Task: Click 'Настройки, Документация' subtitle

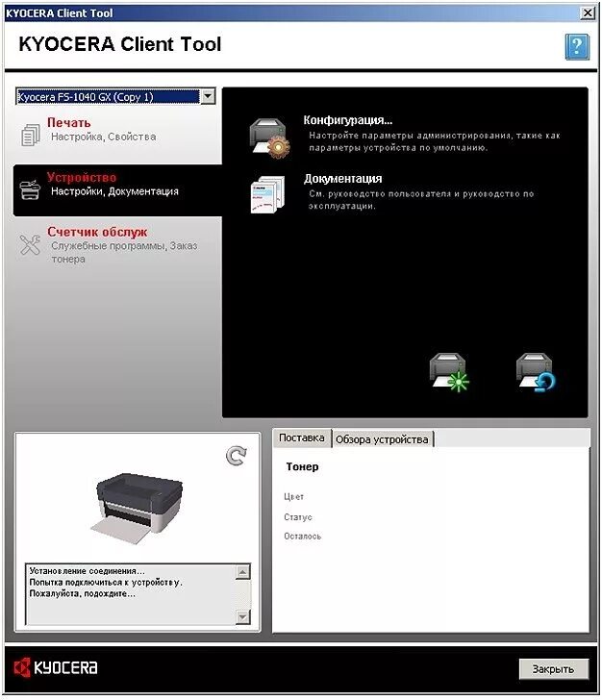Action: click(114, 191)
